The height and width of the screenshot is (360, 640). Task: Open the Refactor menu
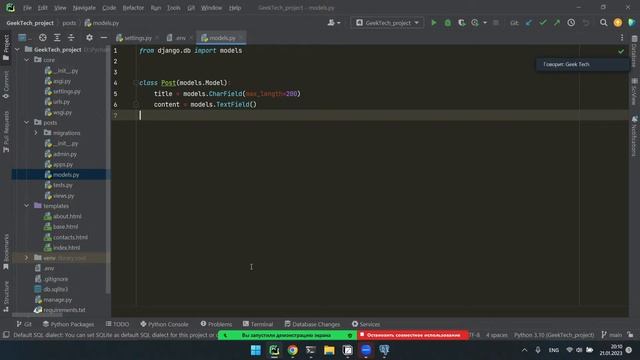[133, 8]
